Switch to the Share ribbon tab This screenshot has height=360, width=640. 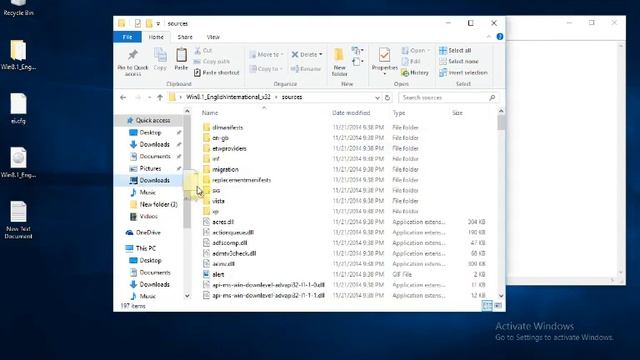[x=185, y=37]
